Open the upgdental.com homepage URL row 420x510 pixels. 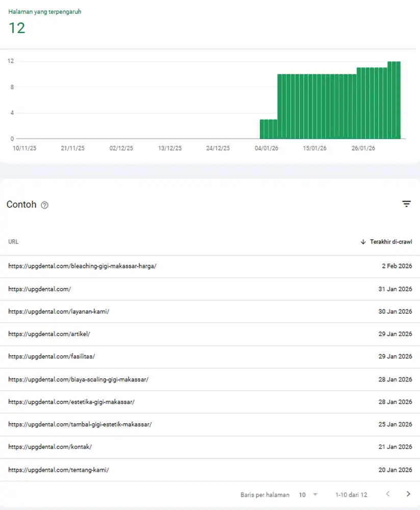210,289
